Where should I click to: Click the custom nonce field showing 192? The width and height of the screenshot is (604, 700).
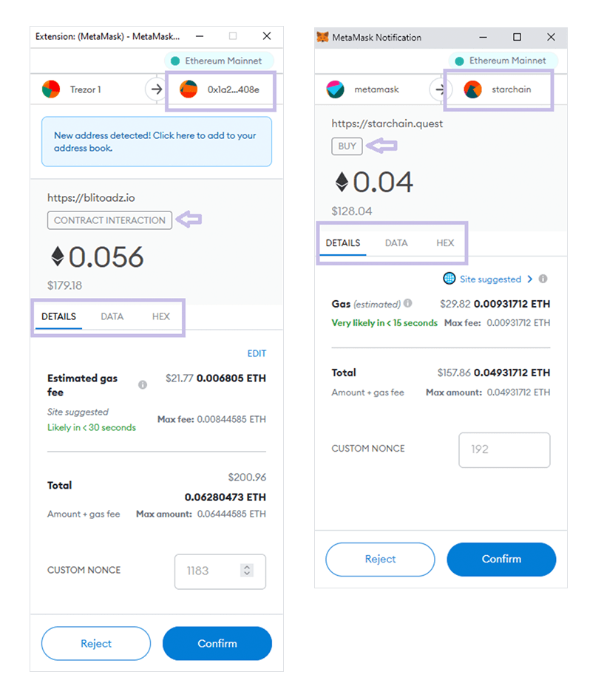(504, 449)
